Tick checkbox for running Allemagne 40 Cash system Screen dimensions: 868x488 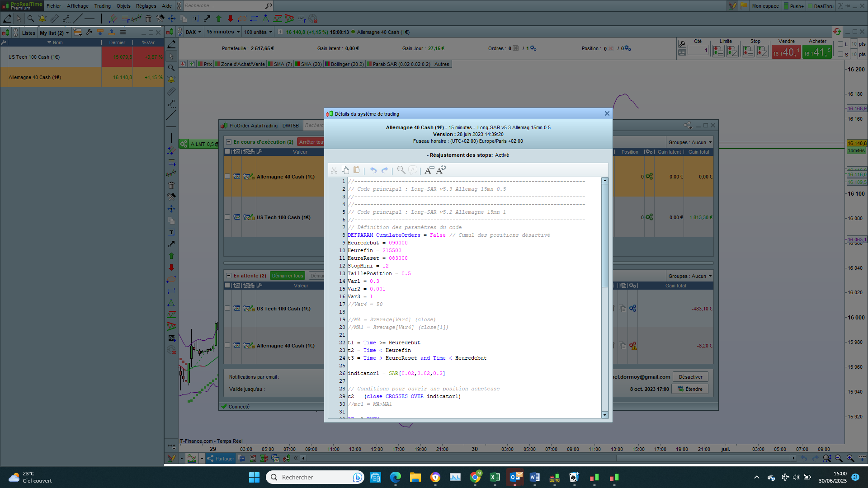tap(227, 177)
